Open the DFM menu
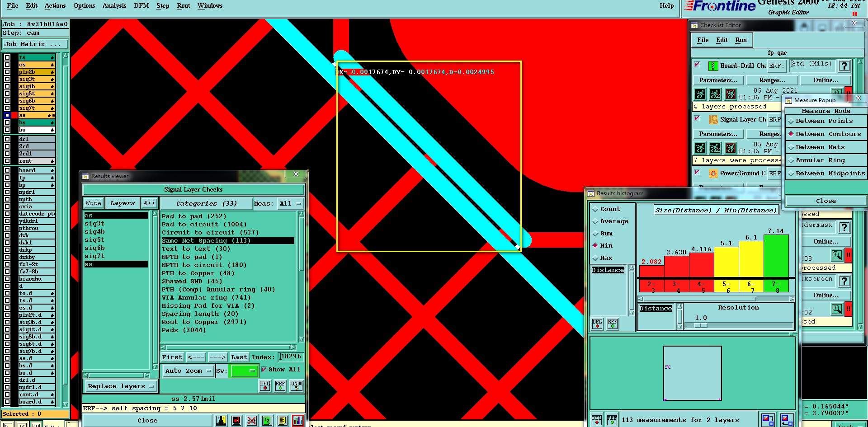This screenshot has height=427, width=868. point(142,6)
